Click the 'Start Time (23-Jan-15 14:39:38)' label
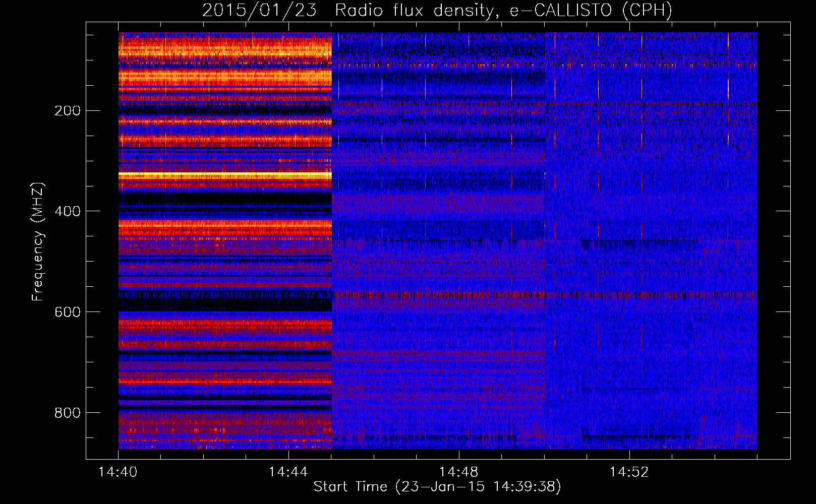The height and width of the screenshot is (504, 816). tap(437, 487)
